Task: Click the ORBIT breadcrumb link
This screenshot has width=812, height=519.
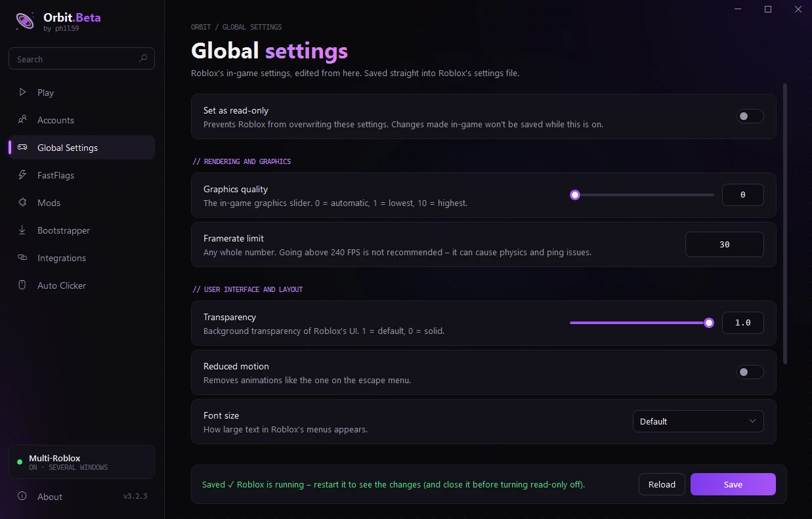Action: pyautogui.click(x=201, y=27)
